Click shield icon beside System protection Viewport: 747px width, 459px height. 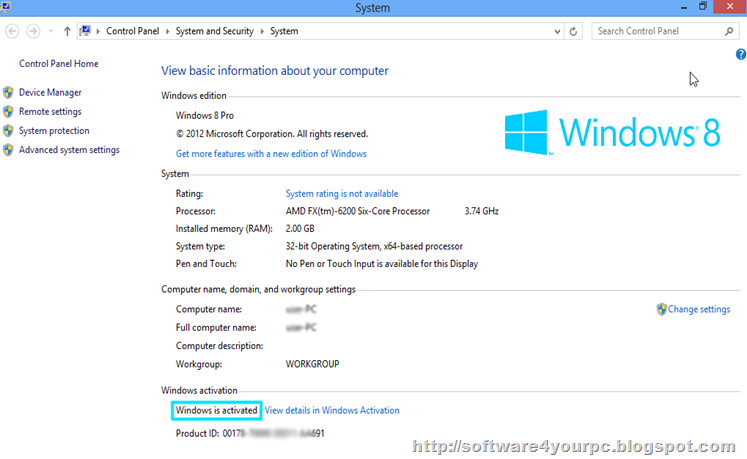click(8, 131)
